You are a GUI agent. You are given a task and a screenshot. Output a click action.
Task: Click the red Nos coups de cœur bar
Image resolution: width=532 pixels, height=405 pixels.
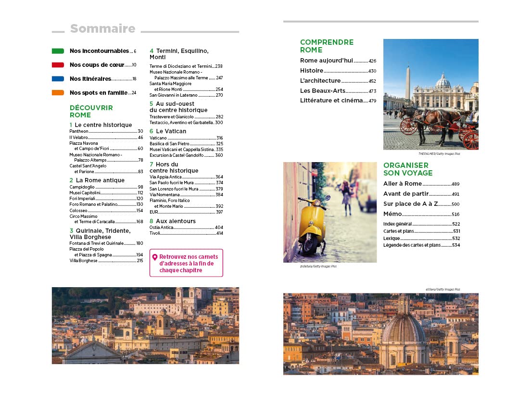58,65
